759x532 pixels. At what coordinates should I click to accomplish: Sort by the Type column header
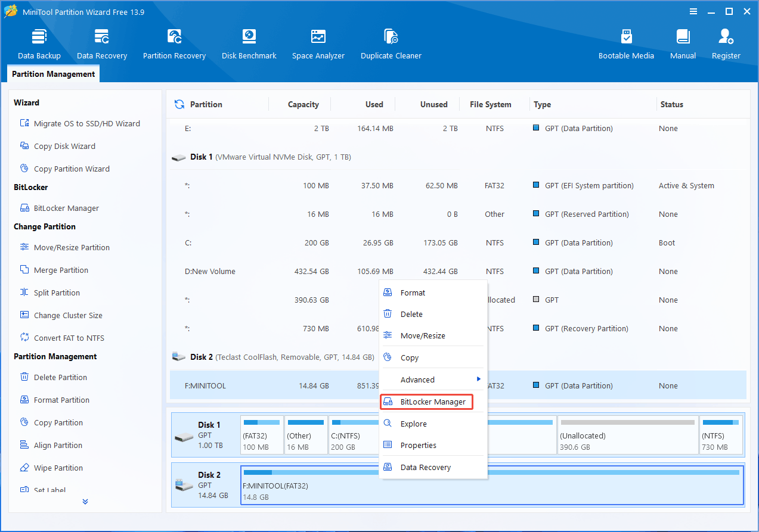tap(542, 104)
